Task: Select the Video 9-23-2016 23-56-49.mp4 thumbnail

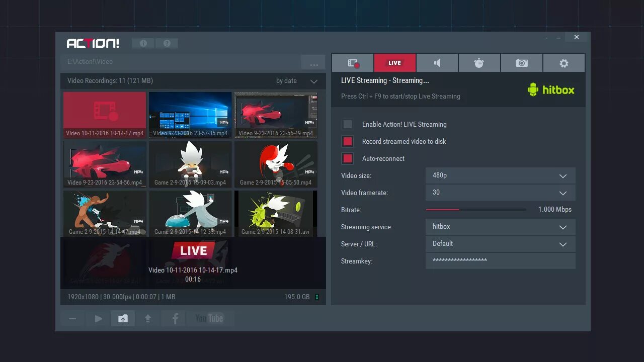Action: (x=276, y=115)
